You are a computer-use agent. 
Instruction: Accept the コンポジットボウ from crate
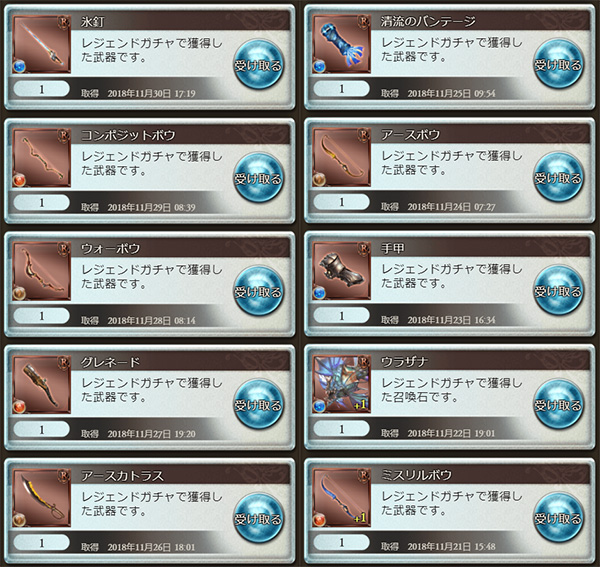tap(258, 178)
